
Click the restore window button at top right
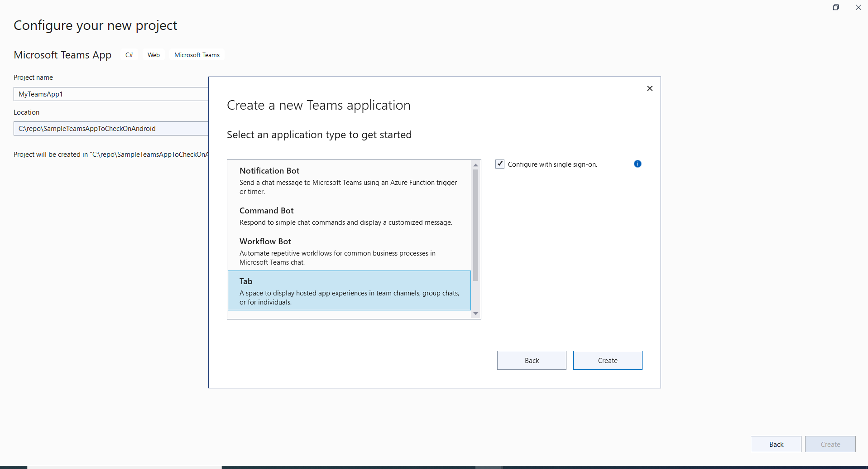[836, 7]
